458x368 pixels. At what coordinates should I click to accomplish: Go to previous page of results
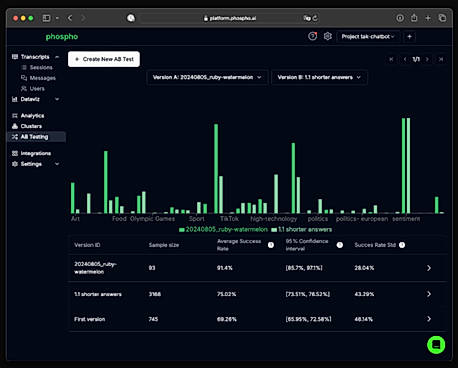tap(405, 59)
